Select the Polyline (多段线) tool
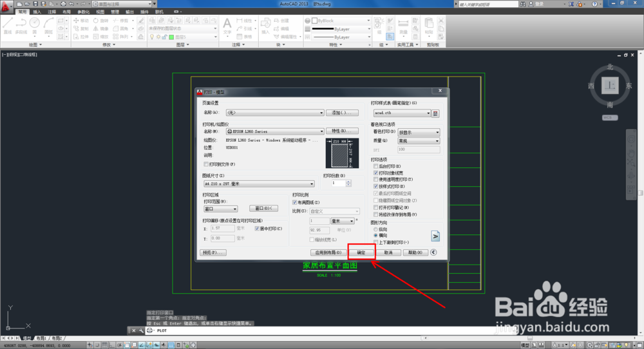The height and width of the screenshot is (349, 644). click(x=21, y=26)
